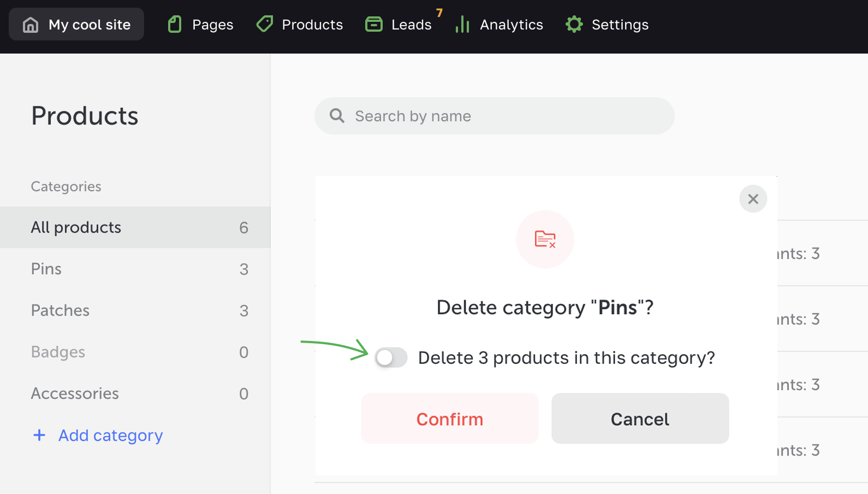The height and width of the screenshot is (494, 868).
Task: Open the Analytics menu item
Action: click(x=511, y=25)
